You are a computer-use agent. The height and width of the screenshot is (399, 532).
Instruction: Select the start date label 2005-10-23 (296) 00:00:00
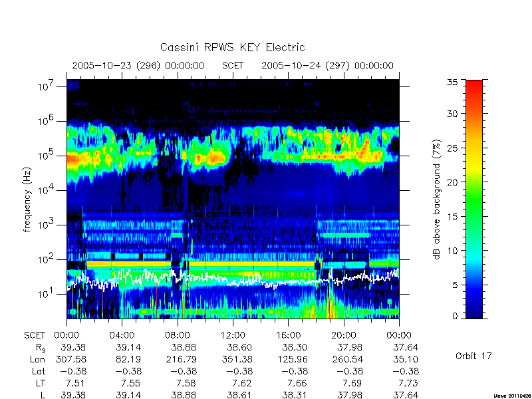click(138, 65)
